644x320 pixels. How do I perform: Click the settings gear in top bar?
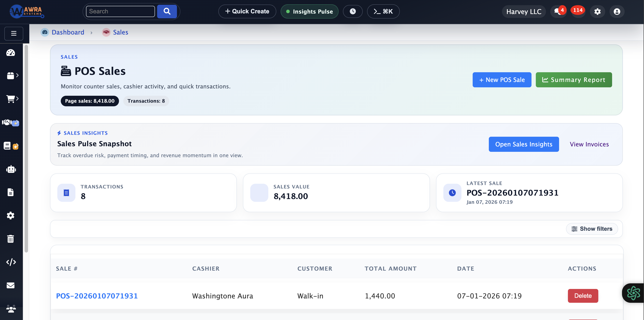(x=597, y=11)
